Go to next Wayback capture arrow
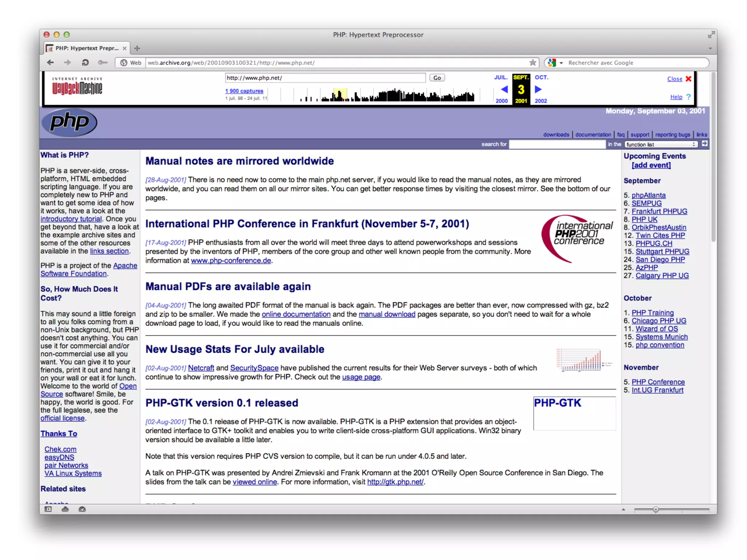747x560 pixels. pos(538,89)
